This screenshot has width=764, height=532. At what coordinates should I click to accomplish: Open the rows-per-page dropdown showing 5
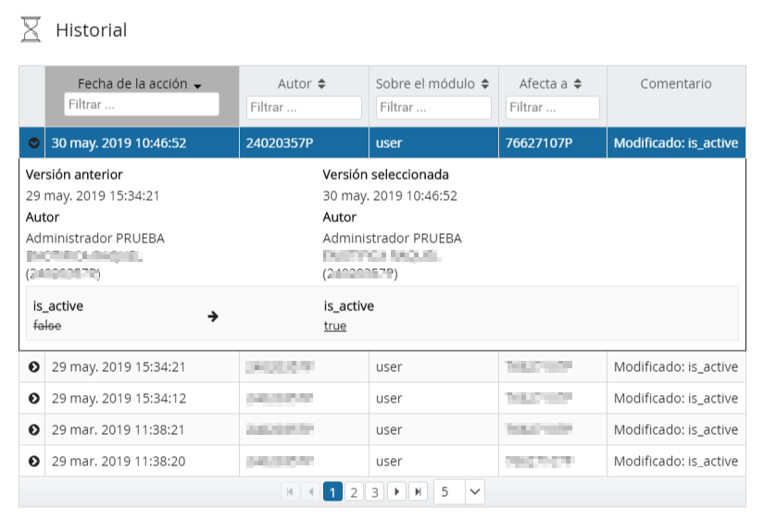(459, 492)
